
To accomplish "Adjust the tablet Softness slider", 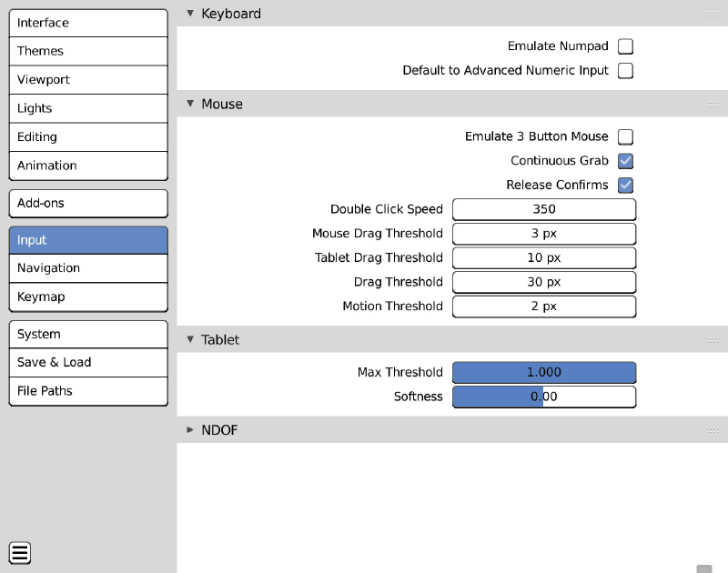I will (x=544, y=397).
